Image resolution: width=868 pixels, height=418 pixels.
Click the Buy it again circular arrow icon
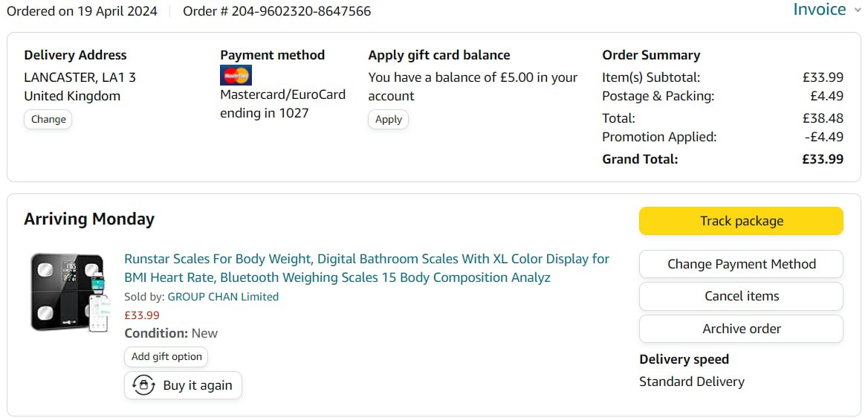coord(143,385)
